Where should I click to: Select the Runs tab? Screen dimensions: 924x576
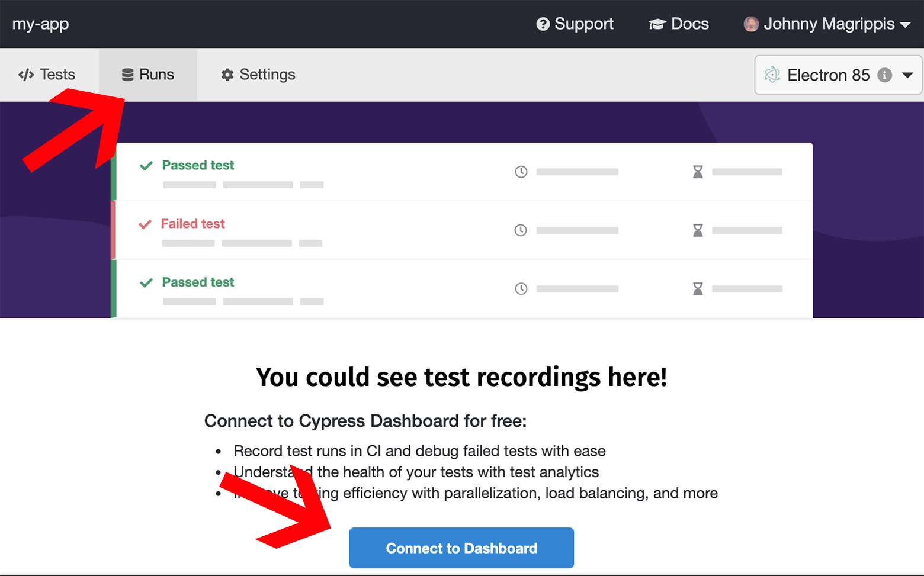coord(148,75)
